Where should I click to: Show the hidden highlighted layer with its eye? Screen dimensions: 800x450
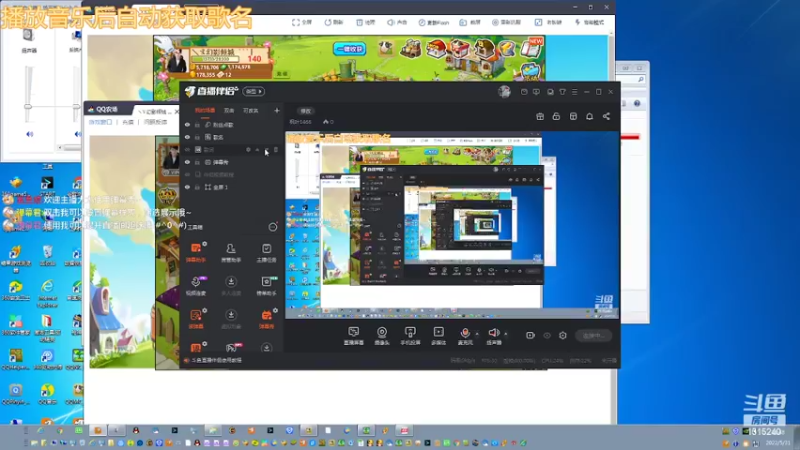tap(187, 149)
